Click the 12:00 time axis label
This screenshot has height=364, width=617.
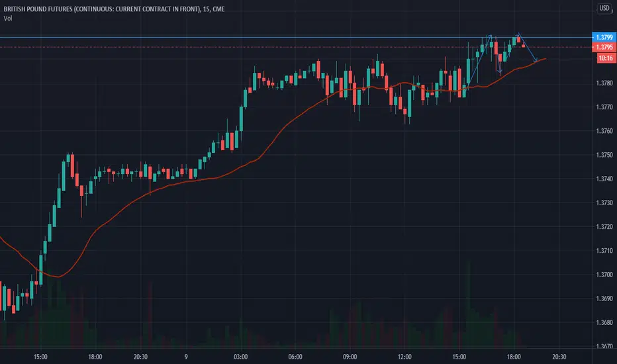pyautogui.click(x=404, y=357)
